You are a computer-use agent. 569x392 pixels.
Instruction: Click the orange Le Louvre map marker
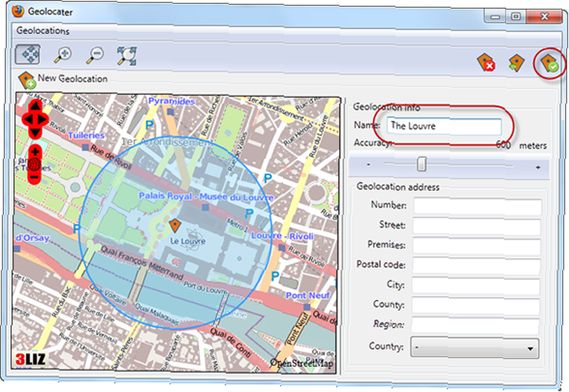175,225
